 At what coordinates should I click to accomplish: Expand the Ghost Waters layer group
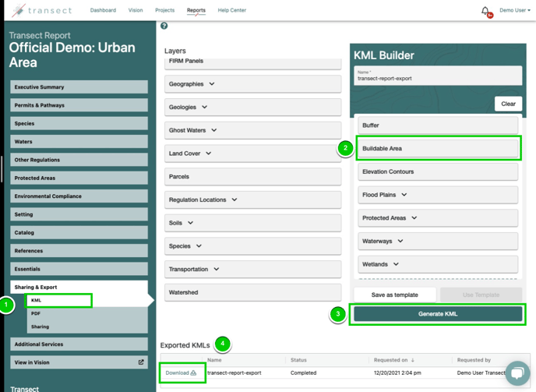point(214,130)
